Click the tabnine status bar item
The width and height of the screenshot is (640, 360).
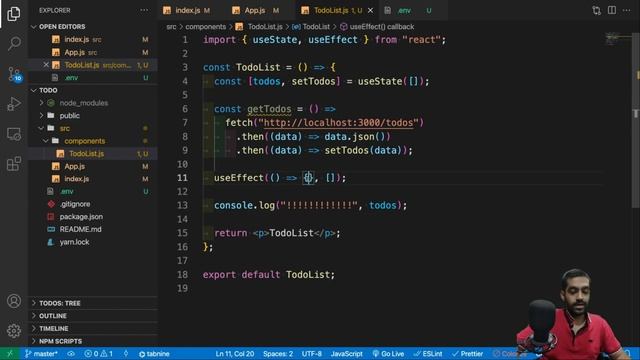point(154,354)
